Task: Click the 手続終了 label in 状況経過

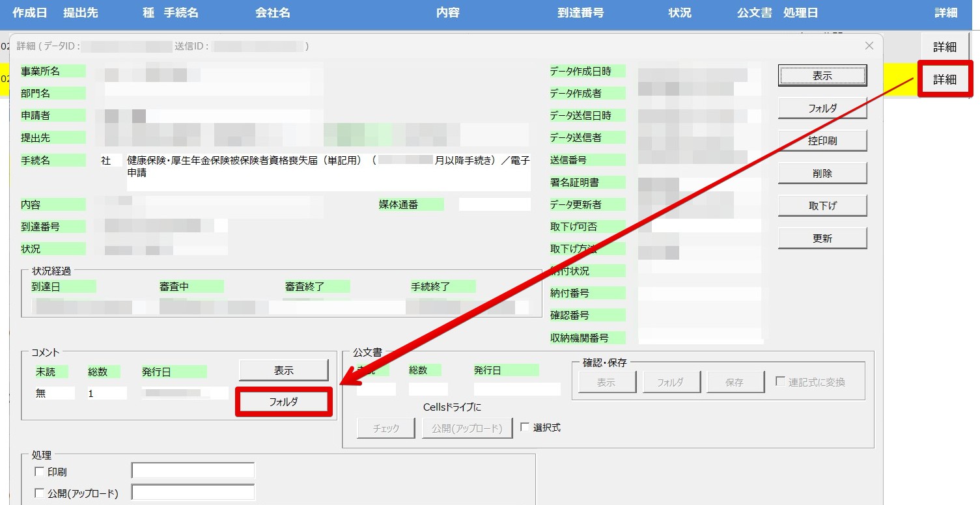Action: pyautogui.click(x=443, y=286)
